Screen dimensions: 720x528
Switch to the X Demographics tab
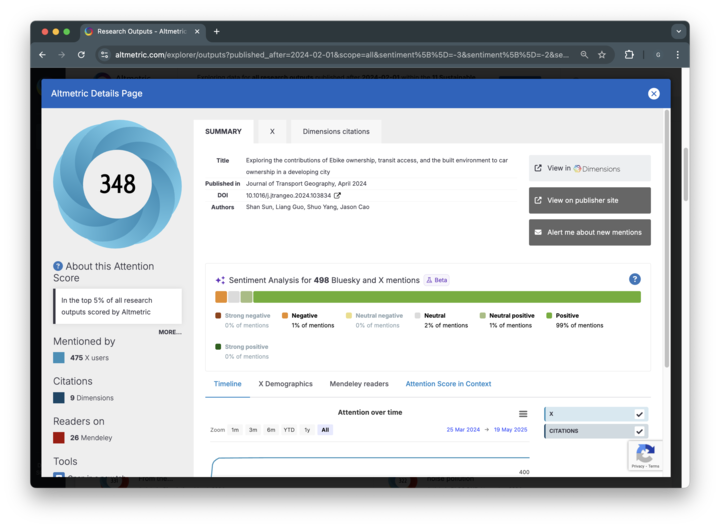click(285, 384)
